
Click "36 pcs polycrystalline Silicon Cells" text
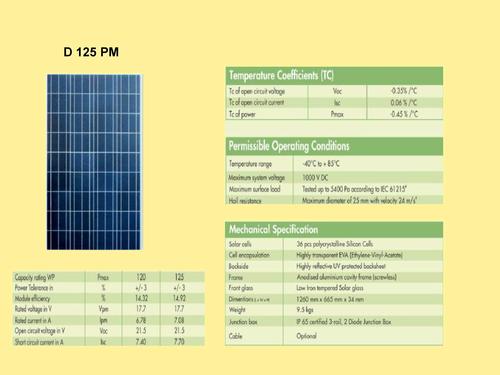[335, 244]
